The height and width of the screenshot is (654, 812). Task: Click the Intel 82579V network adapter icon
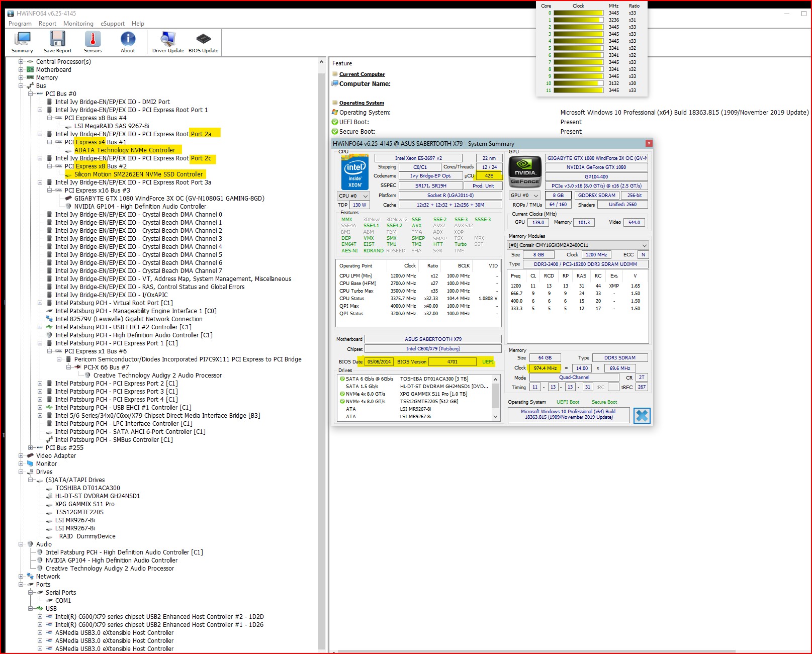(49, 319)
